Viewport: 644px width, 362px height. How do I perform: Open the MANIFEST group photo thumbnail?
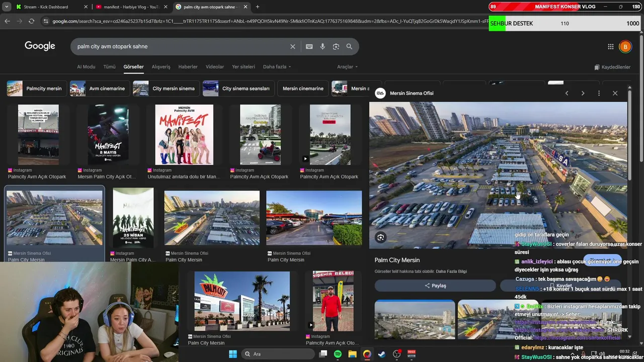click(184, 135)
